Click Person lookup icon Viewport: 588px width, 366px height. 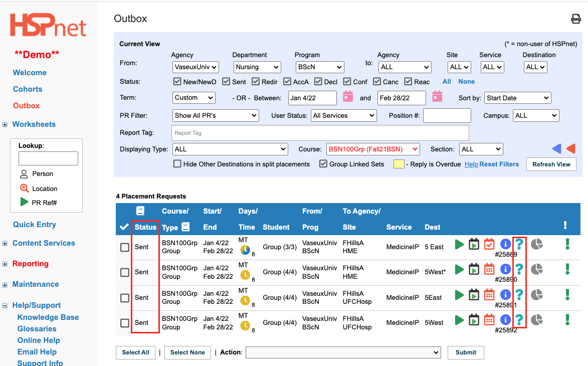click(24, 174)
